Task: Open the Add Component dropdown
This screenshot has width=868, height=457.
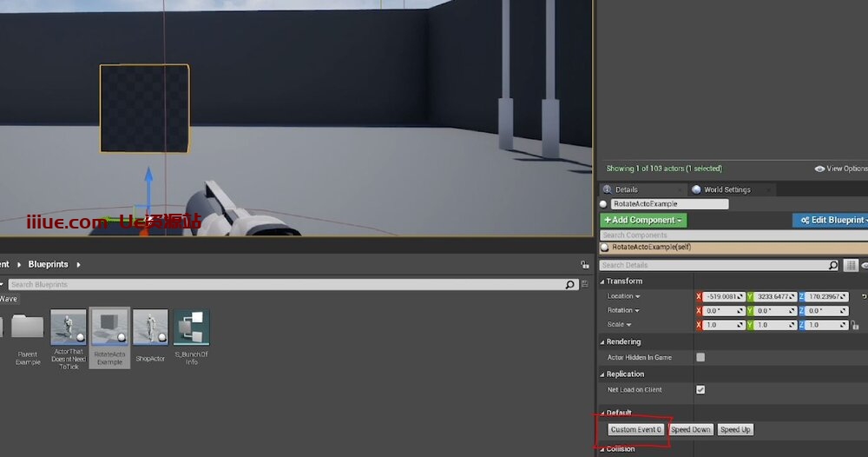Action: [643, 220]
